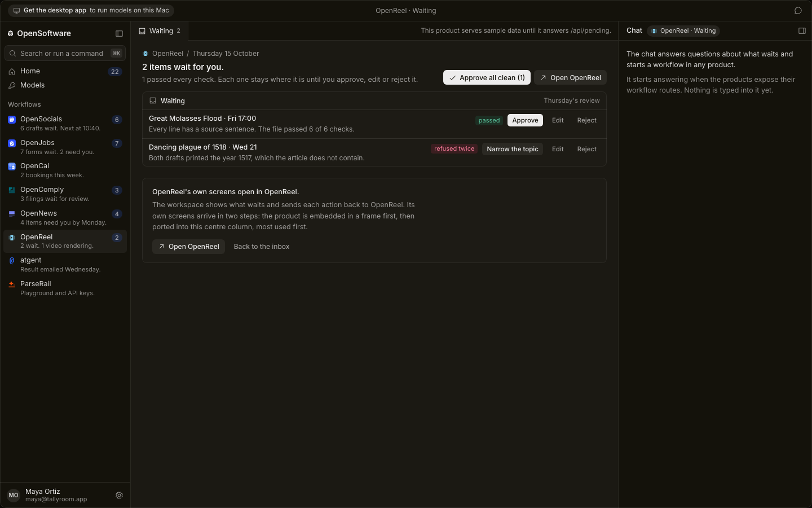812x508 pixels.
Task: Click the OpenJobs workflow icon
Action: click(x=12, y=143)
